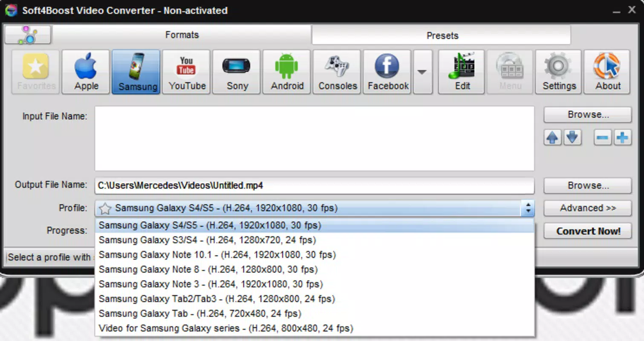Browse for the output file location
Image resolution: width=644 pixels, height=341 pixels.
[x=588, y=186]
